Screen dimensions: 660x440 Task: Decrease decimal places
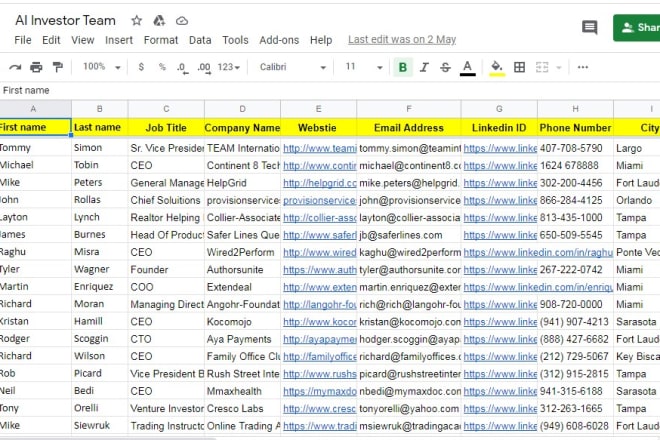tap(182, 67)
